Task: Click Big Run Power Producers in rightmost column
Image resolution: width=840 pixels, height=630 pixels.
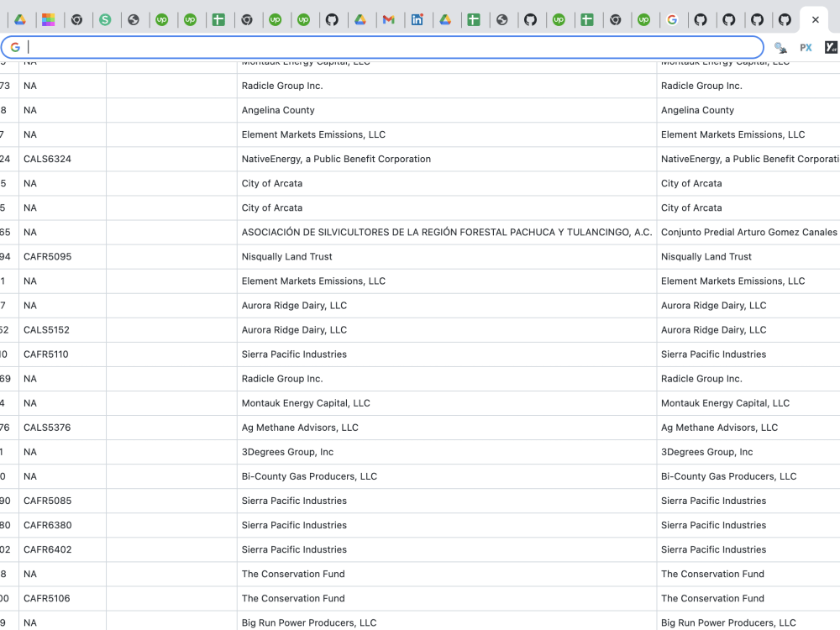Action: coord(748,622)
